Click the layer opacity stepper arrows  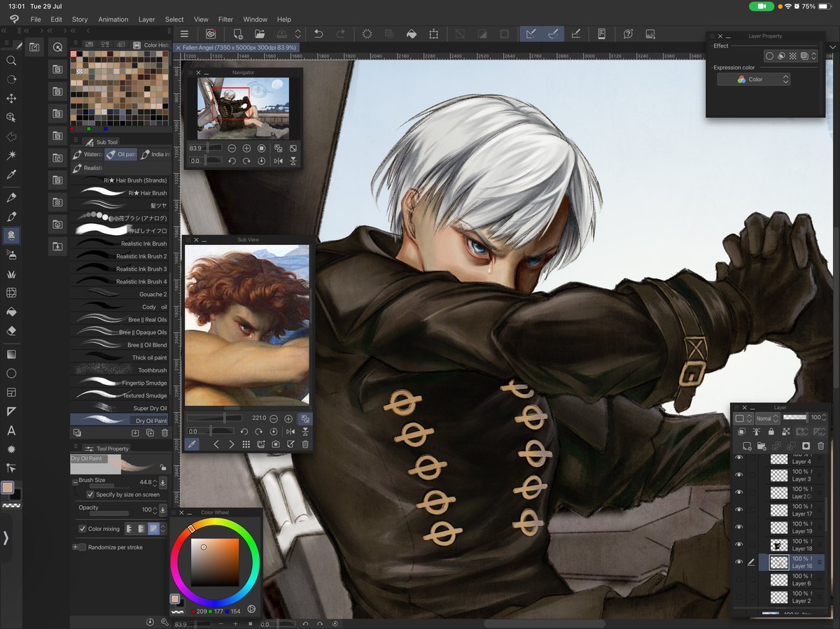[x=825, y=418]
